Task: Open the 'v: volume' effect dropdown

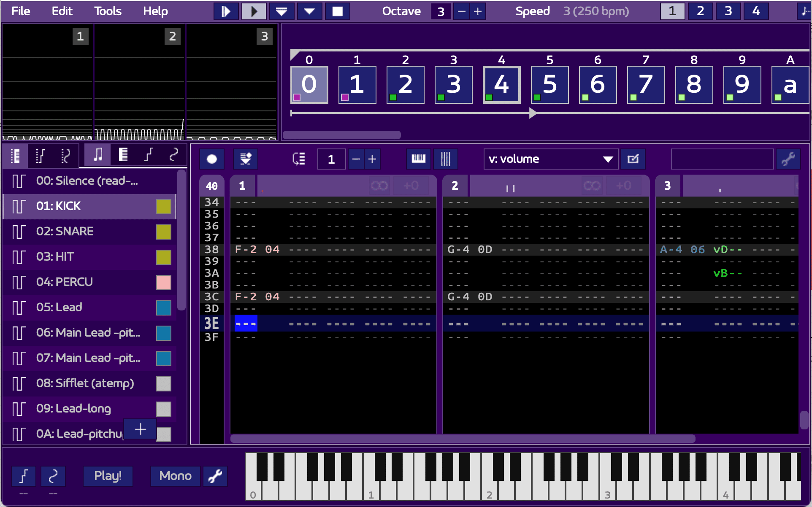Action: pos(551,159)
